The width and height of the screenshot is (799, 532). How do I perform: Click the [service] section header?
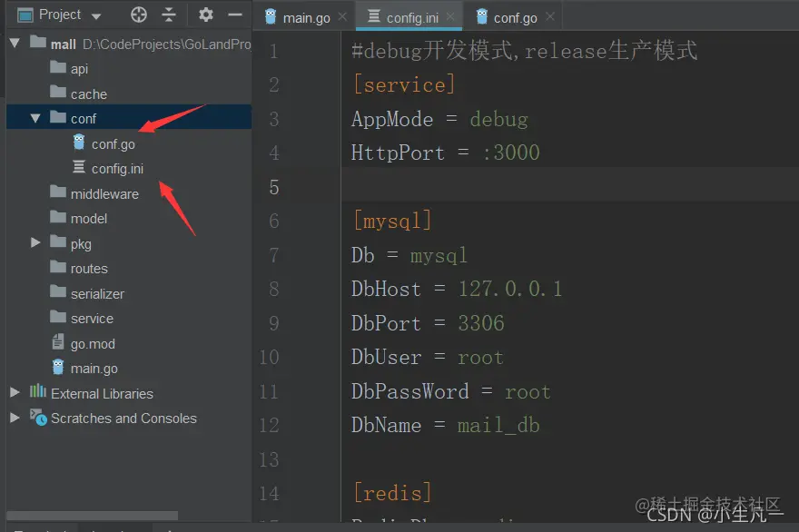click(x=403, y=84)
